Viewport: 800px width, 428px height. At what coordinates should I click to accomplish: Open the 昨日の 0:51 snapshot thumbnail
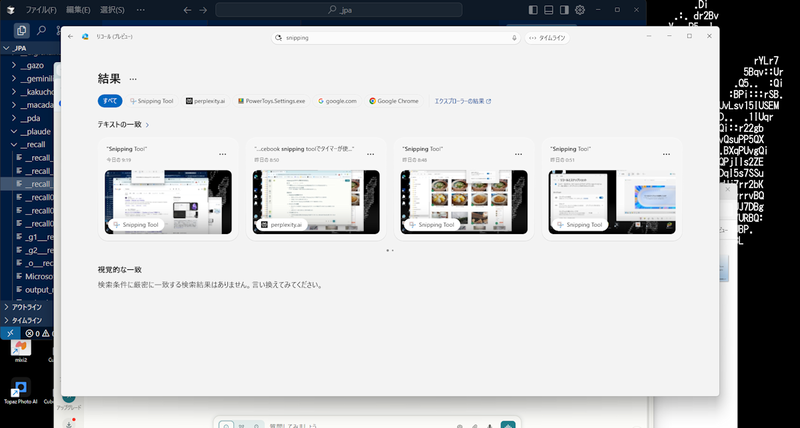pyautogui.click(x=612, y=202)
